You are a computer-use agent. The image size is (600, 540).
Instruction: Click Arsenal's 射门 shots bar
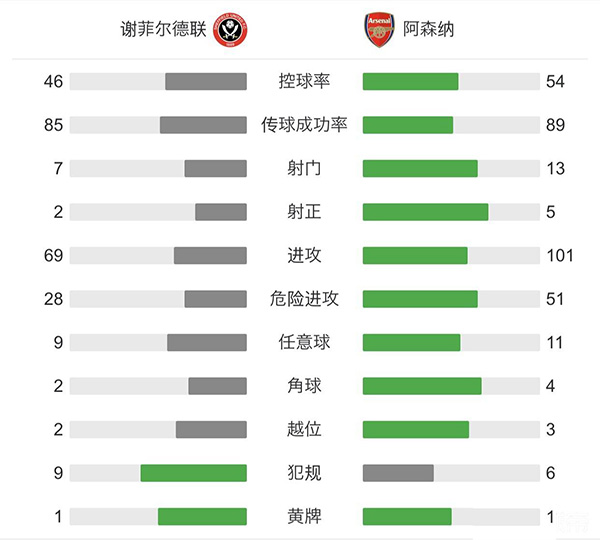coord(420,168)
